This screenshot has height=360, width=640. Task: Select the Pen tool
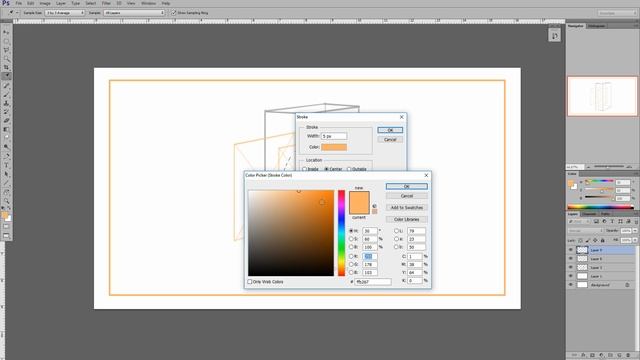[6, 156]
